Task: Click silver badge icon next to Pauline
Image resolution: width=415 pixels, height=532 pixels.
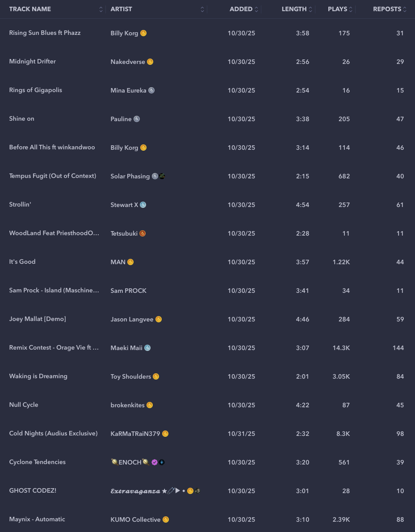Action: click(x=137, y=119)
